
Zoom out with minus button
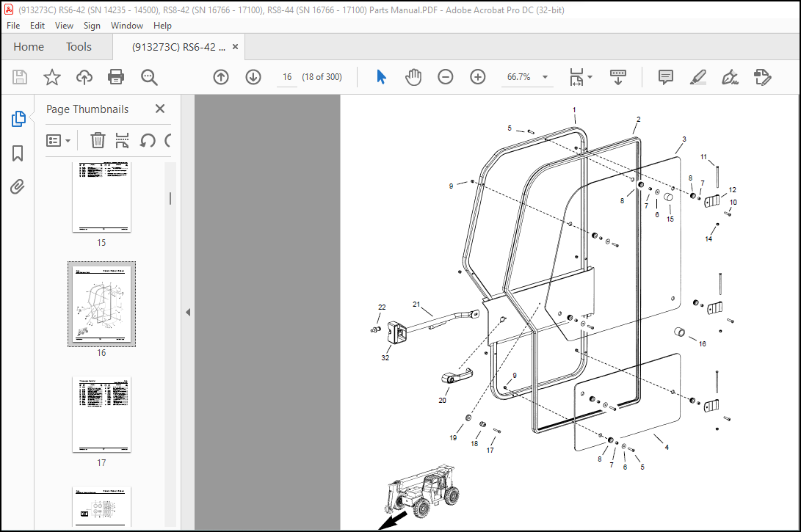coord(446,77)
